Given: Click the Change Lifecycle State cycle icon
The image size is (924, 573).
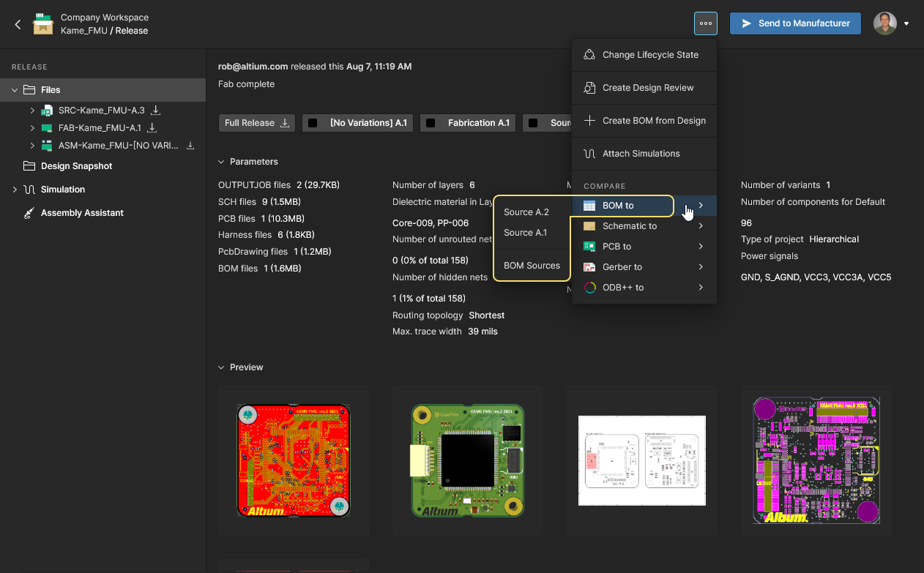Looking at the screenshot, I should (x=589, y=55).
